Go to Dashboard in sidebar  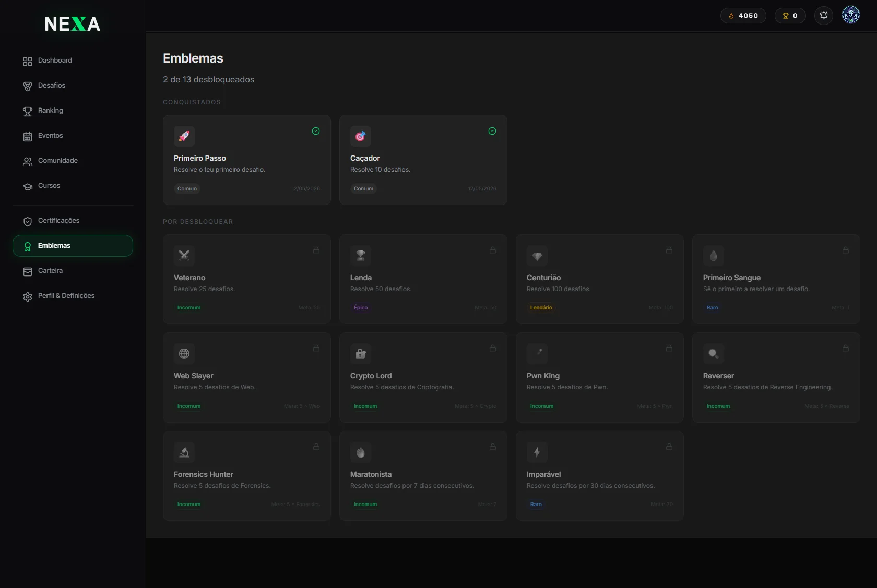[x=73, y=61]
